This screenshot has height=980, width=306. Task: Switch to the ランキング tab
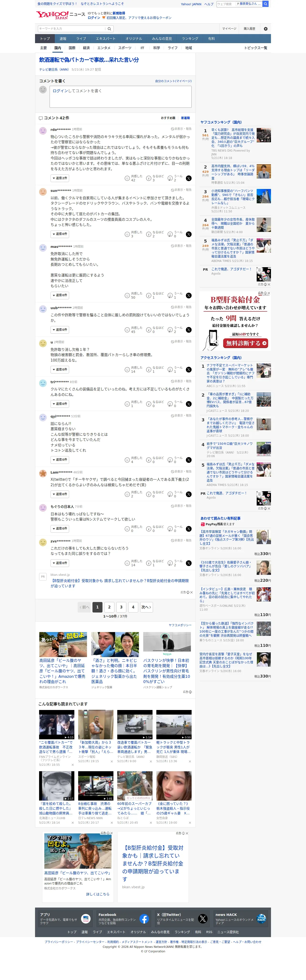tap(190, 39)
